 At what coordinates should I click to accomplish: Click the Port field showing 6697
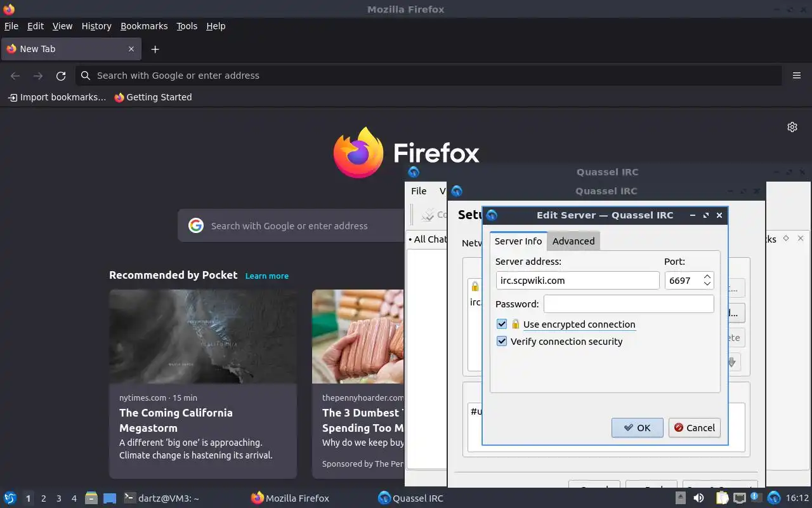click(683, 280)
